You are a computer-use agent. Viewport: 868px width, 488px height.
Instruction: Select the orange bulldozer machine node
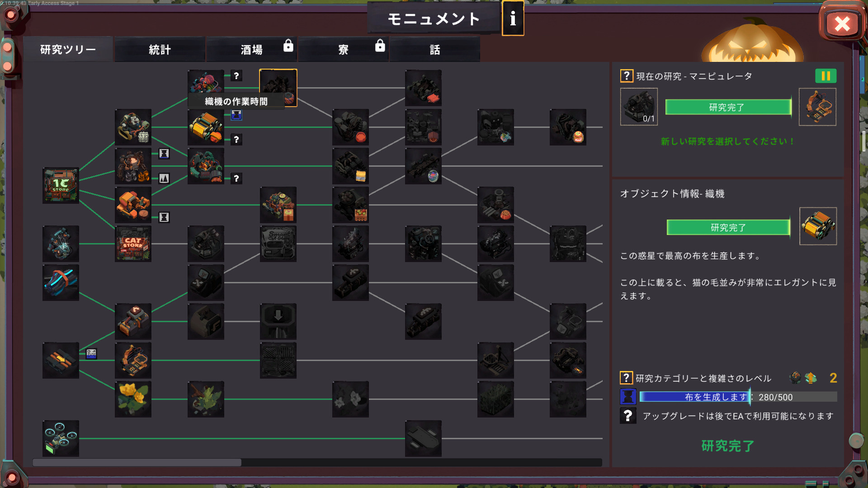tap(133, 205)
